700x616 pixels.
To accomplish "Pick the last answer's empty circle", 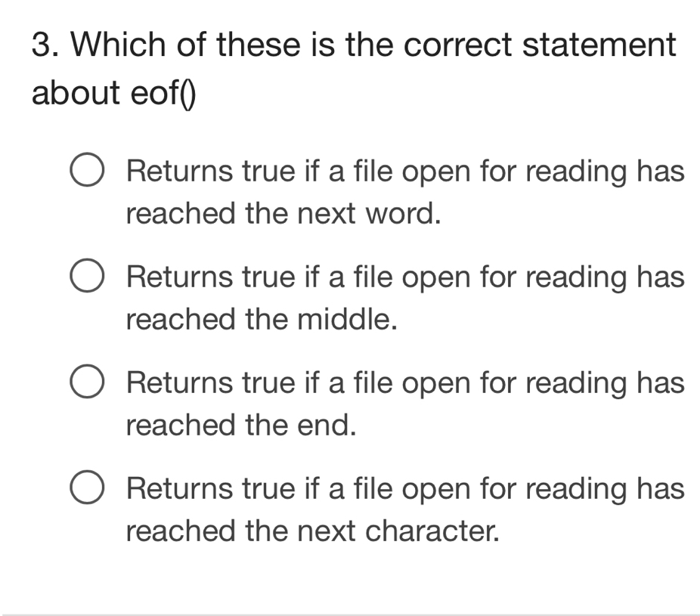I will click(x=87, y=487).
